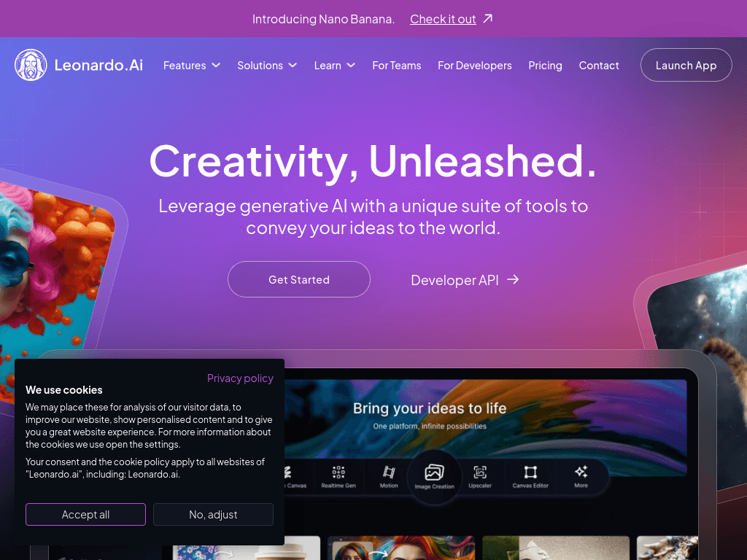This screenshot has height=560, width=747.
Task: Open the Upscaler tool icon
Action: coord(480,472)
